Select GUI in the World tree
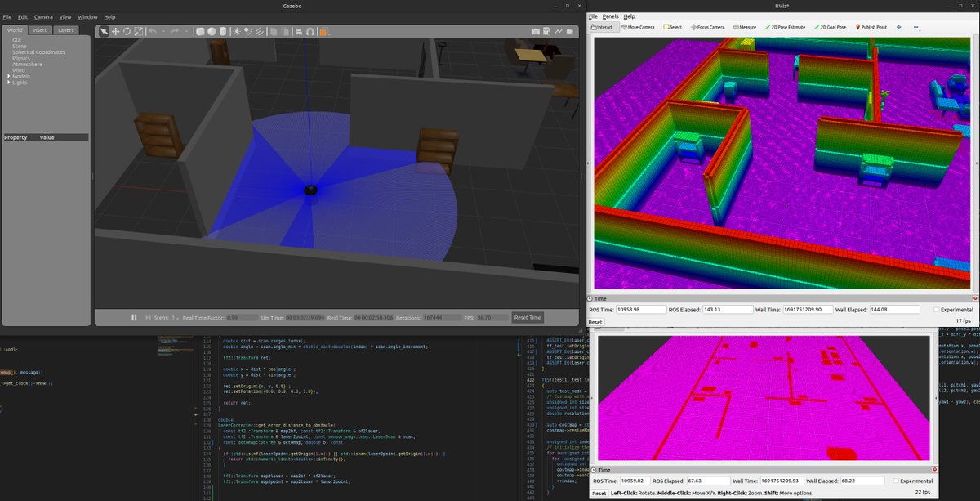The width and height of the screenshot is (980, 501). click(17, 39)
